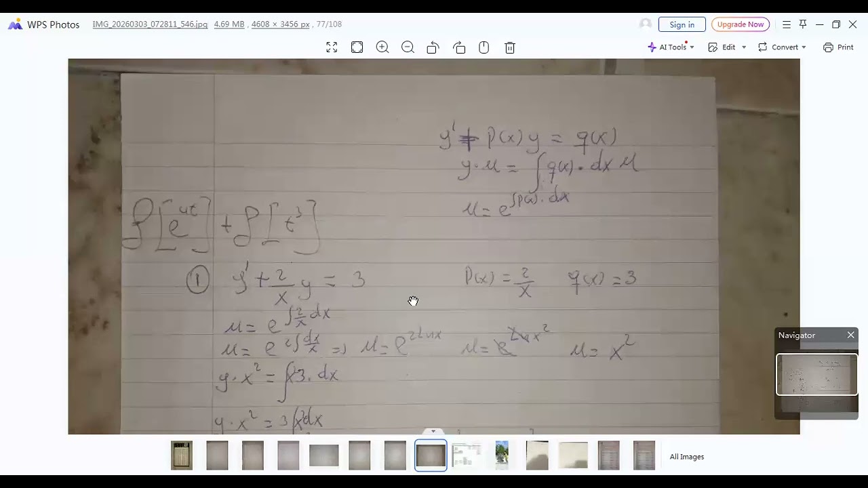
Task: Open the white screenshot-like document thumbnail
Action: coord(467,455)
